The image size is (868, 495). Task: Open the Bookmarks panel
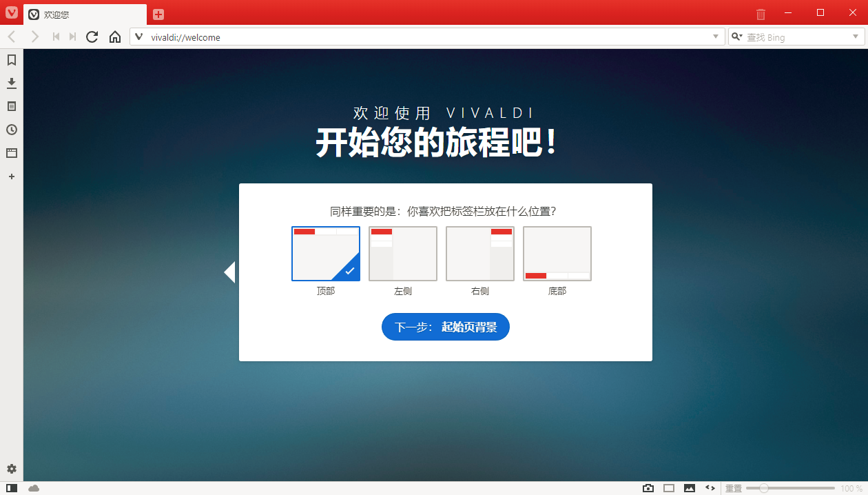click(12, 60)
